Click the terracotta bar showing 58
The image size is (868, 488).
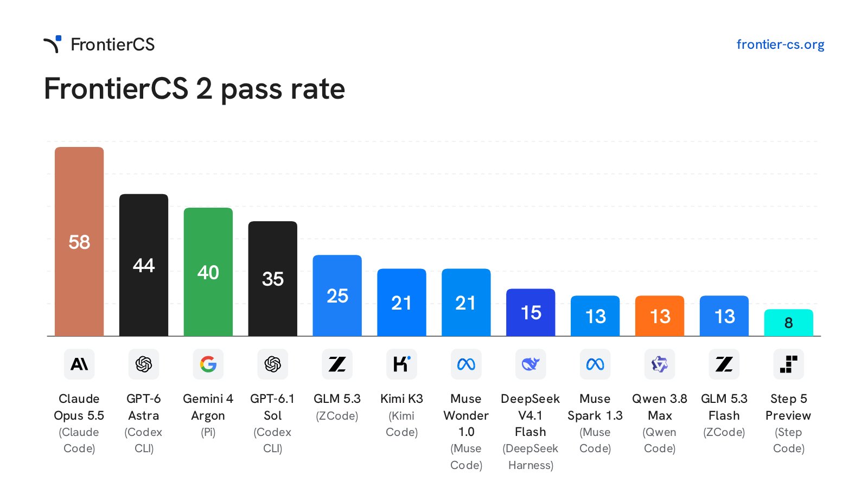click(79, 241)
